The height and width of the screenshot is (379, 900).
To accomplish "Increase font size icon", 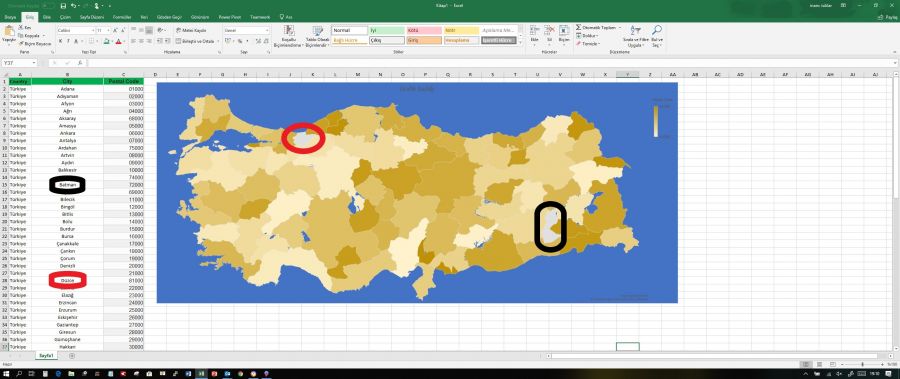I will point(116,30).
